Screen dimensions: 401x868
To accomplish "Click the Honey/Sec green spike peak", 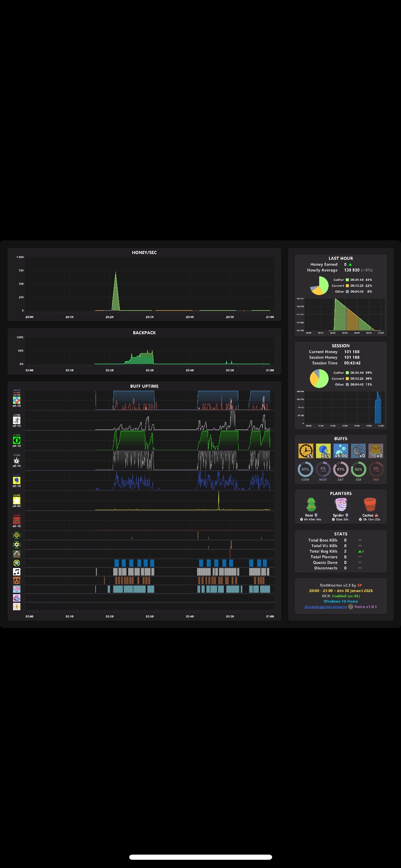I will pyautogui.click(x=116, y=273).
